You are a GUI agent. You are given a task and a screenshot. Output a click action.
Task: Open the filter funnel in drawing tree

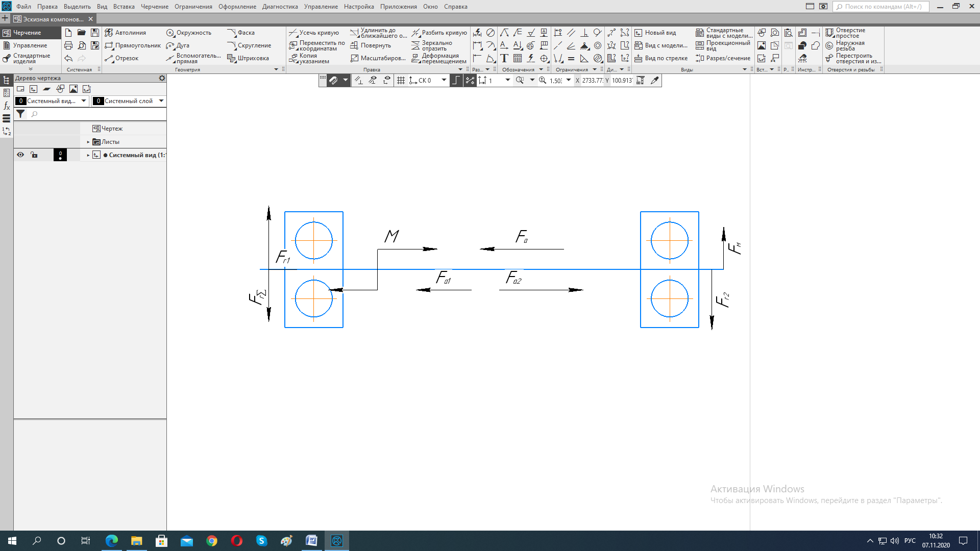[x=20, y=114]
